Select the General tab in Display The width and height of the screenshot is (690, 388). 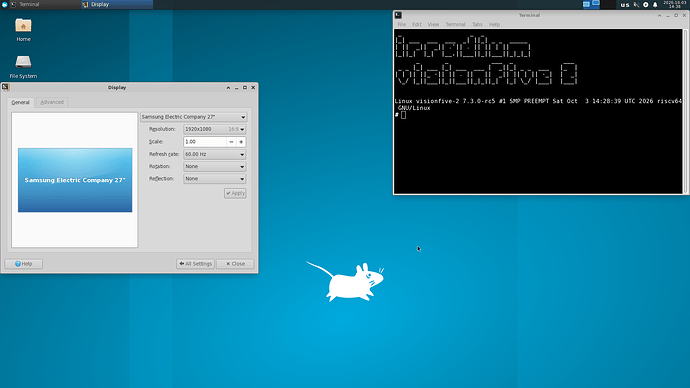coord(20,102)
